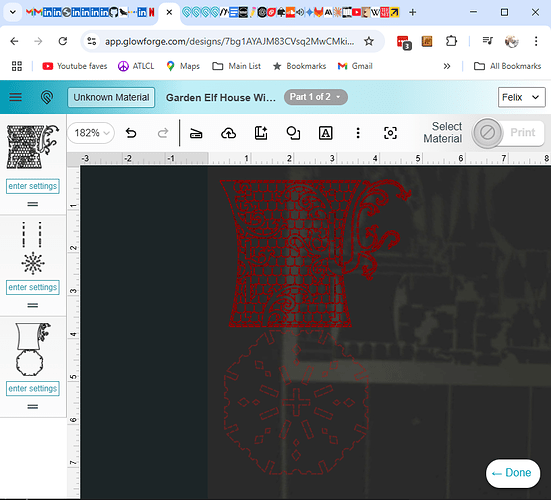The image size is (551, 500).
Task: Upload artwork using the cloud icon
Action: click(228, 133)
